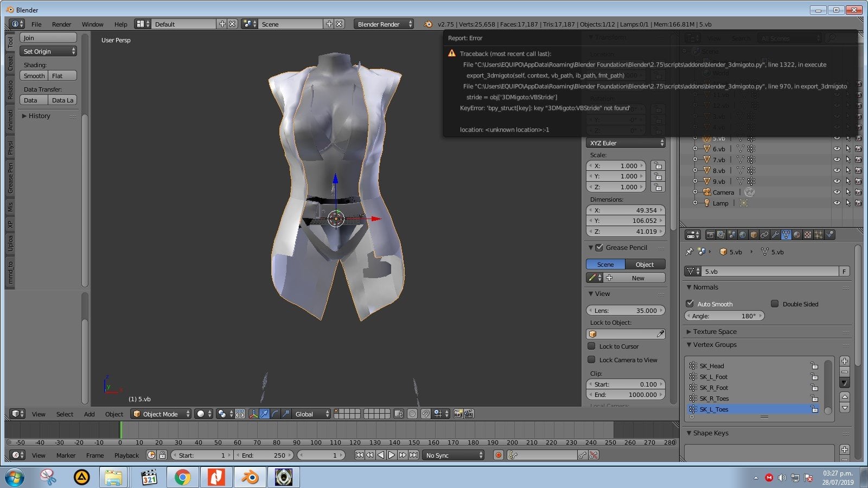The width and height of the screenshot is (868, 488).
Task: Move vertex group up with arrow icon
Action: (845, 397)
